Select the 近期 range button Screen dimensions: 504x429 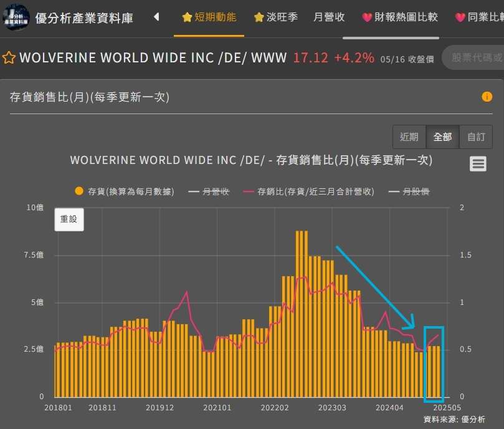pyautogui.click(x=409, y=137)
